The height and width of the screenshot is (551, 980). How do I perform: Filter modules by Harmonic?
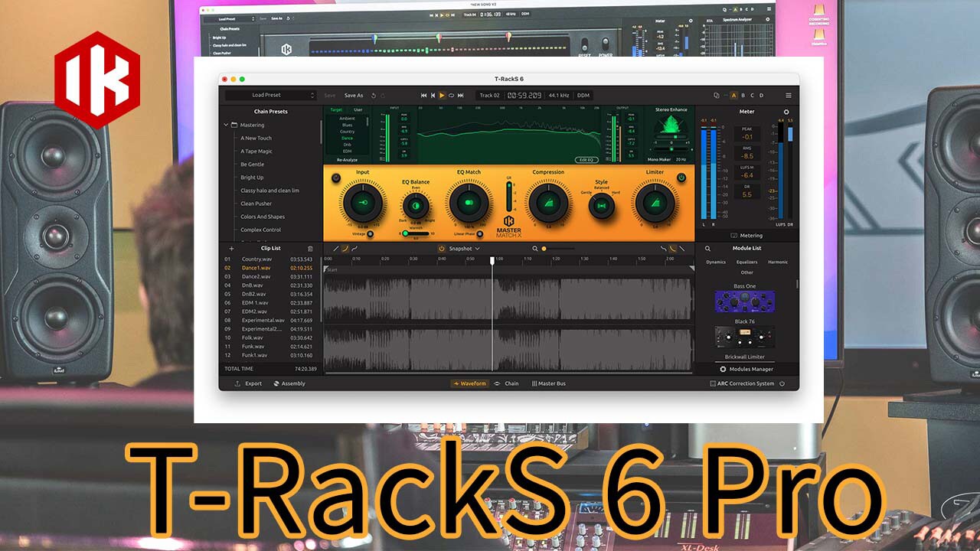coord(778,262)
